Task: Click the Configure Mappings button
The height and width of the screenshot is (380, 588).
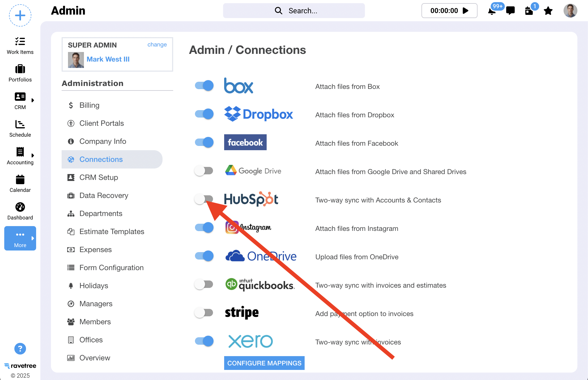Action: 264,363
